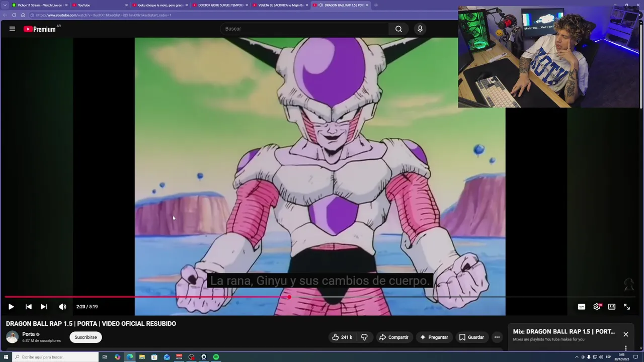Click the 2:23 / 5:19 time display
The height and width of the screenshot is (362, 644).
pyautogui.click(x=87, y=307)
